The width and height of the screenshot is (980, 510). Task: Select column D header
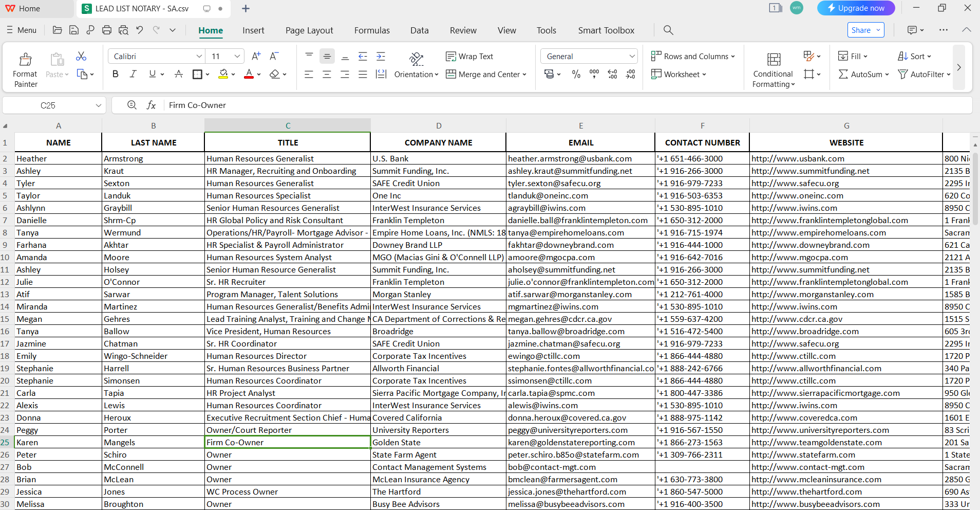tap(438, 125)
